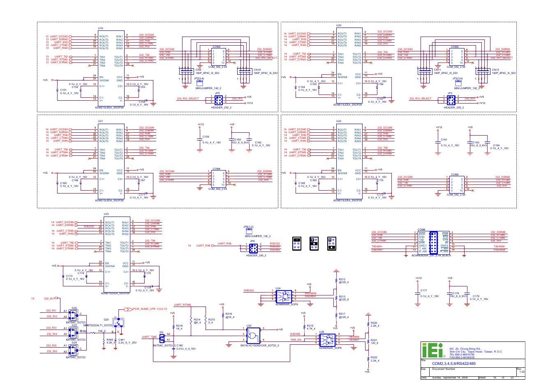Select the D9 diode symbol
This screenshot has width=555, height=392.
click(x=162, y=338)
